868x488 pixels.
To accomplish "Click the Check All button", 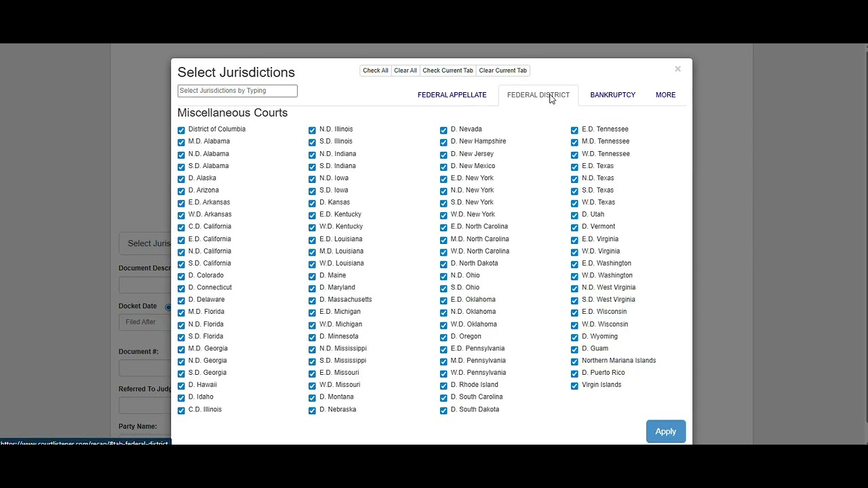I will click(375, 70).
